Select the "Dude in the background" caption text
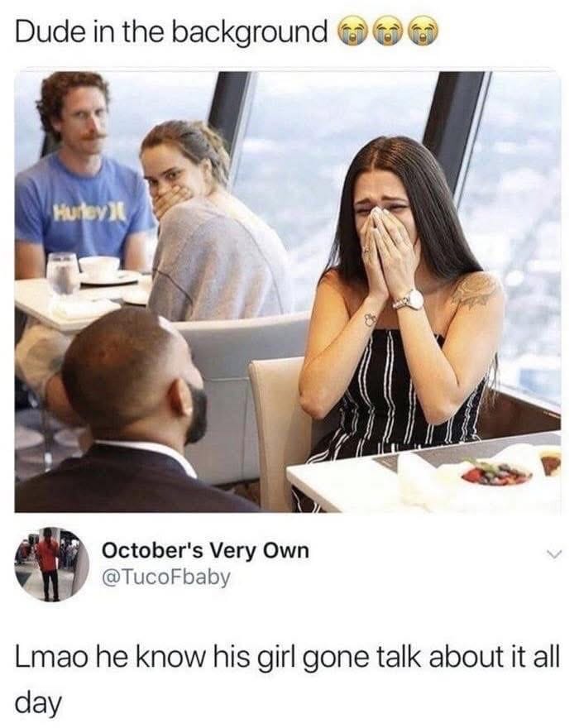The height and width of the screenshot is (728, 579). pos(171,33)
